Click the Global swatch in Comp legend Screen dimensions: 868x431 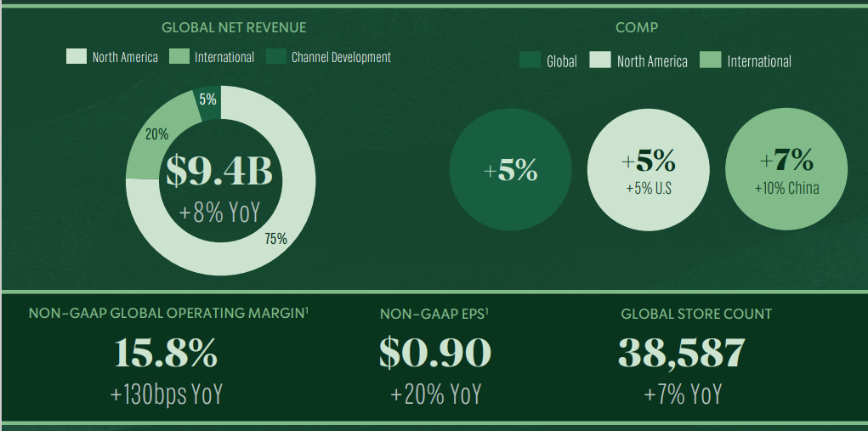pos(530,60)
